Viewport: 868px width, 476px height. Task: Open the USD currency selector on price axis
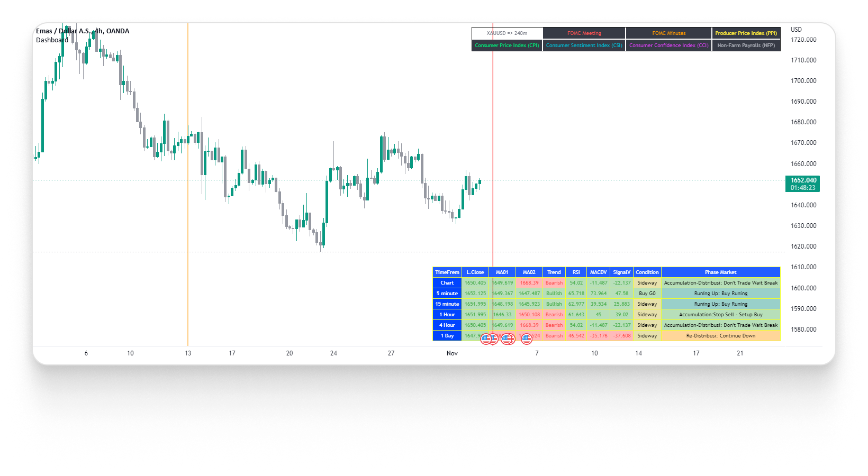tap(796, 30)
